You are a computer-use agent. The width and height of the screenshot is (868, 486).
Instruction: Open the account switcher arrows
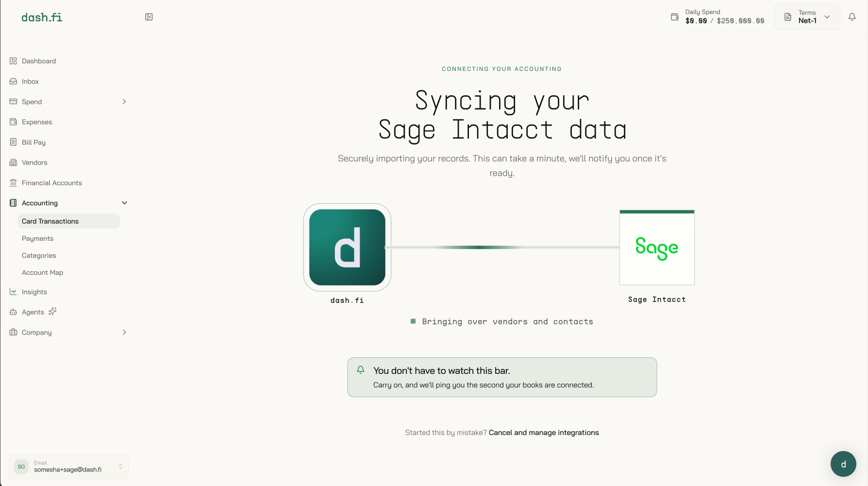120,467
